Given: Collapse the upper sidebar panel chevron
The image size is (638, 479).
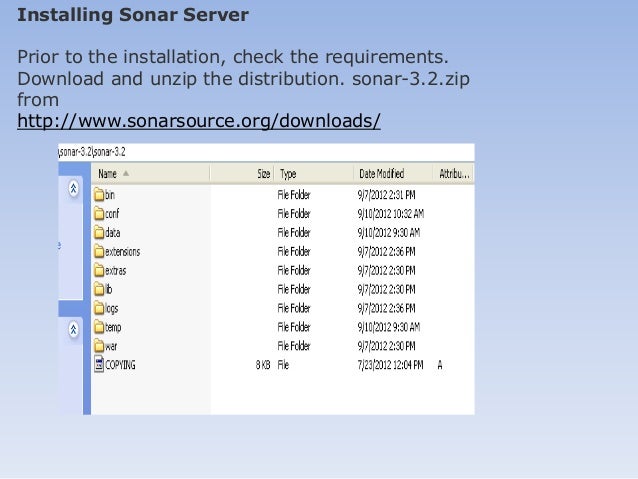Looking at the screenshot, I should [74, 188].
